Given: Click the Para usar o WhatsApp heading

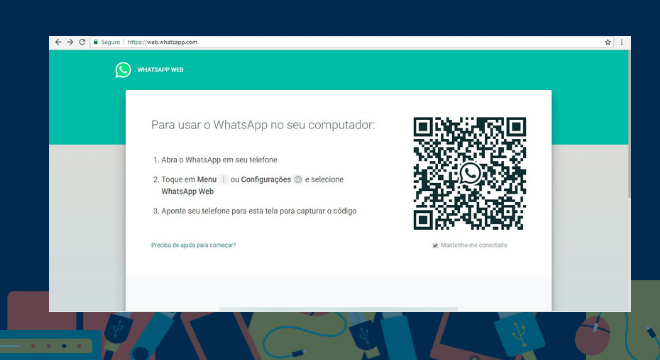Looking at the screenshot, I should [x=263, y=125].
